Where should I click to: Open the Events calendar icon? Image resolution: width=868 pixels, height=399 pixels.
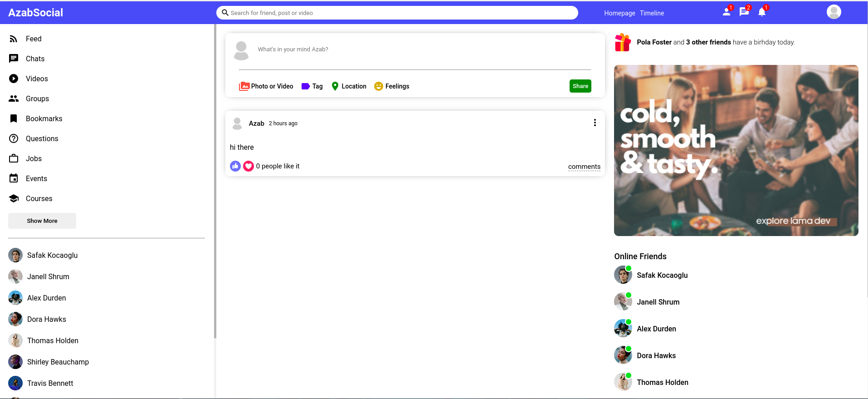(x=14, y=178)
